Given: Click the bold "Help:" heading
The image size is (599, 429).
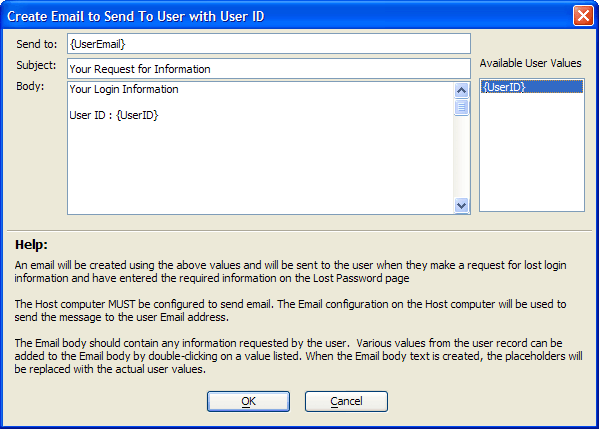Looking at the screenshot, I should coord(31,244).
